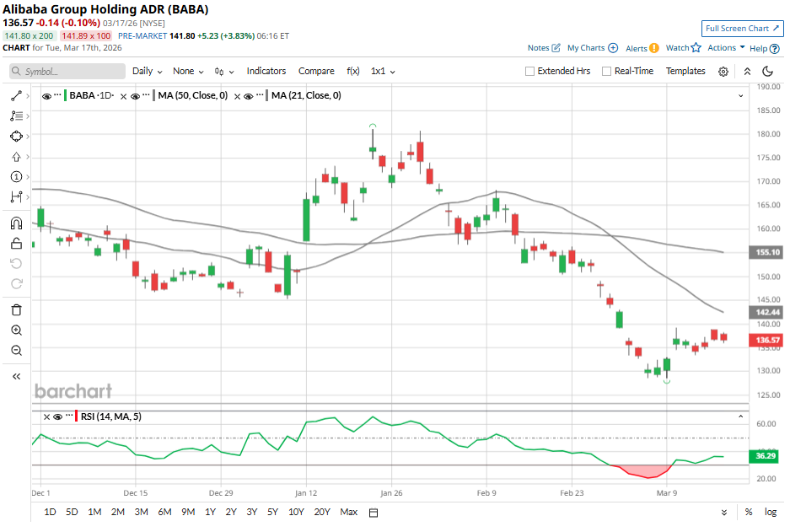The height and width of the screenshot is (532, 790).
Task: Collapse the drawing tools sidebar
Action: tap(16, 376)
